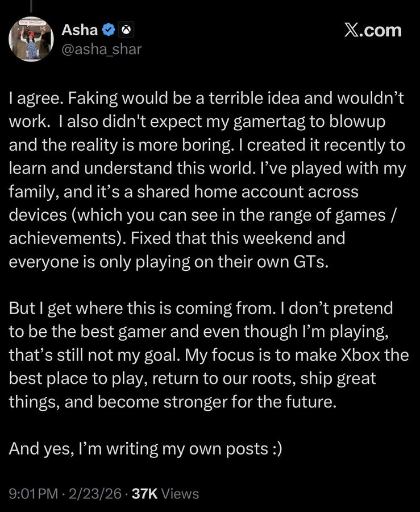Open the @asha_shar handle link
Viewport: 420px width, 512px height.
tap(101, 49)
